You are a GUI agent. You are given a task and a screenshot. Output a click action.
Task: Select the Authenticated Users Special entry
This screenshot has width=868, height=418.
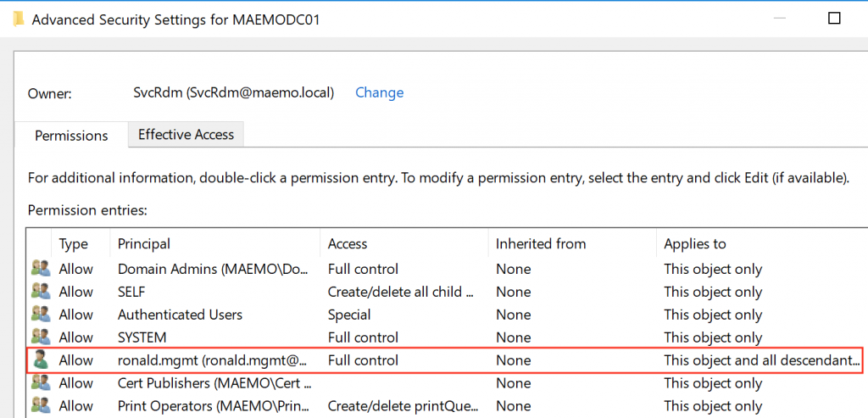click(x=349, y=315)
